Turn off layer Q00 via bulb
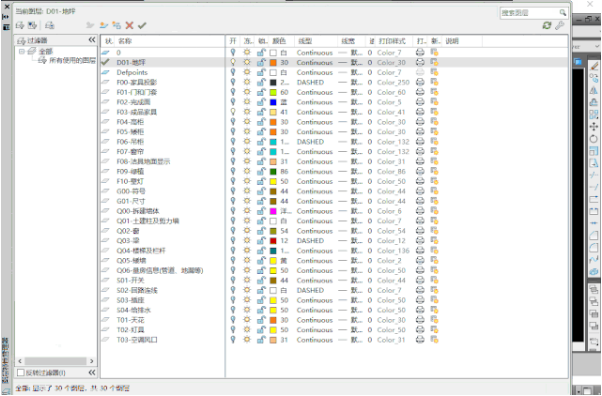Viewport: 602px width, 396px height. point(233,211)
